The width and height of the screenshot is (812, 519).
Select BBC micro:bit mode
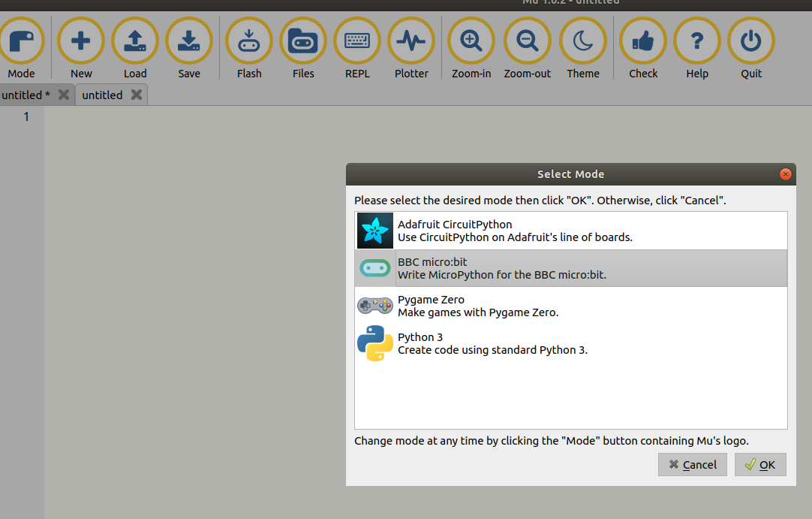point(570,268)
